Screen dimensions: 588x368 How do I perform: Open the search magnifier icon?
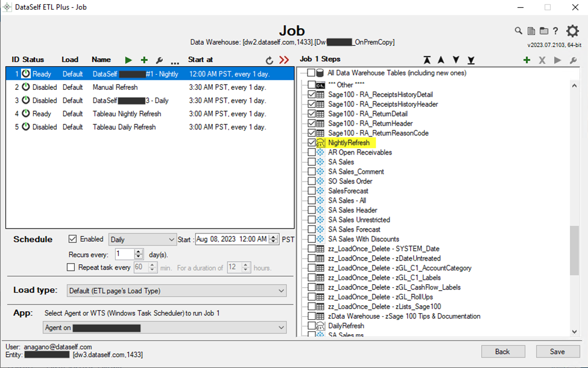(x=518, y=31)
